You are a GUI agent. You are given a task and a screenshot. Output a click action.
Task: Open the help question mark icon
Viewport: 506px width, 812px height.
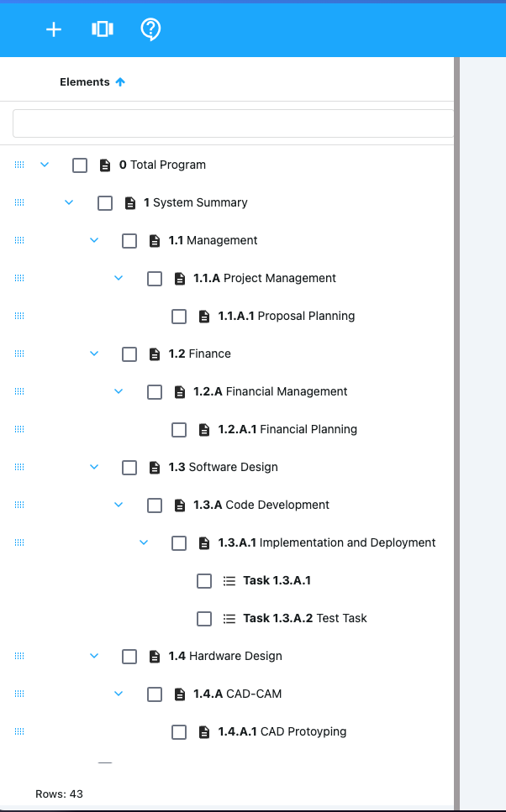[x=150, y=29]
